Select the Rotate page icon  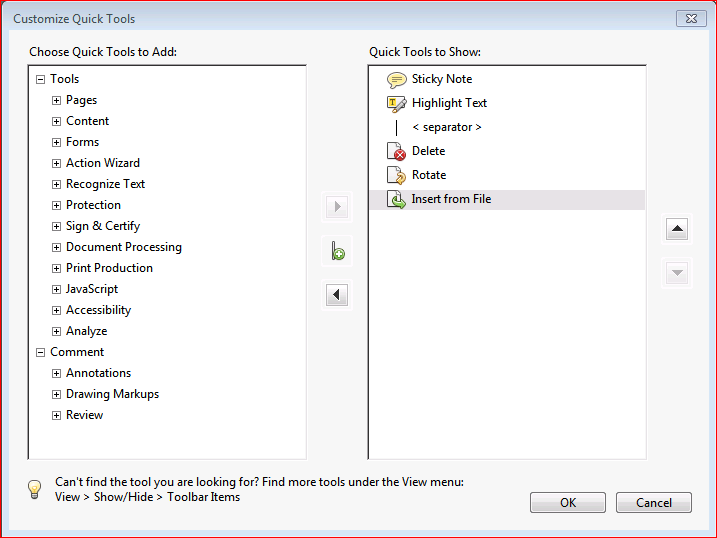pos(397,175)
